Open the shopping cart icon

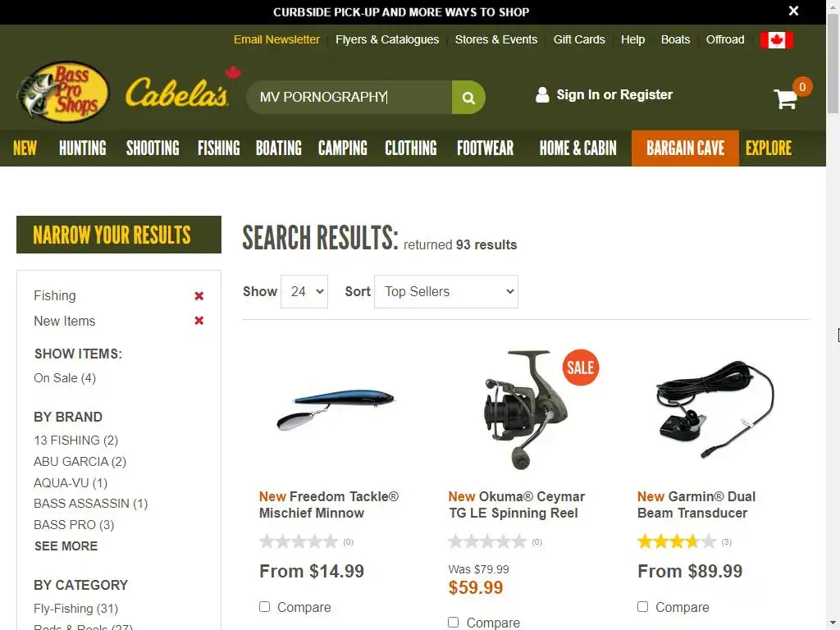tap(786, 99)
